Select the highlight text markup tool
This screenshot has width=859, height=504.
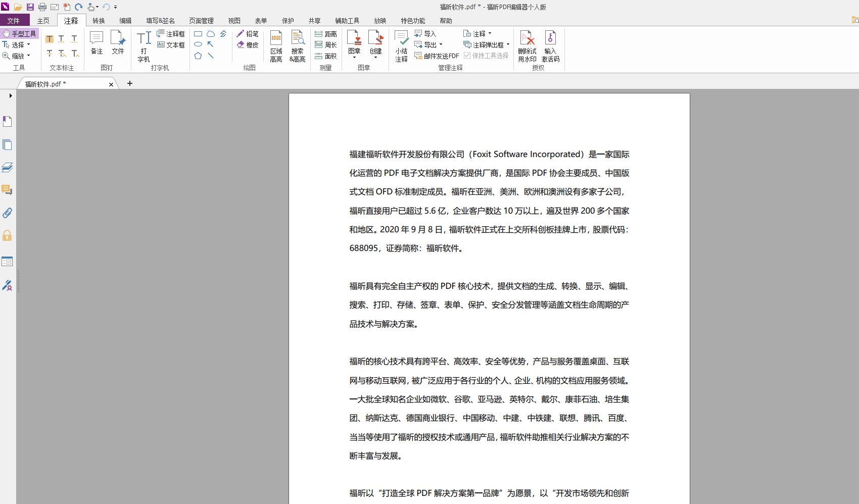click(50, 38)
